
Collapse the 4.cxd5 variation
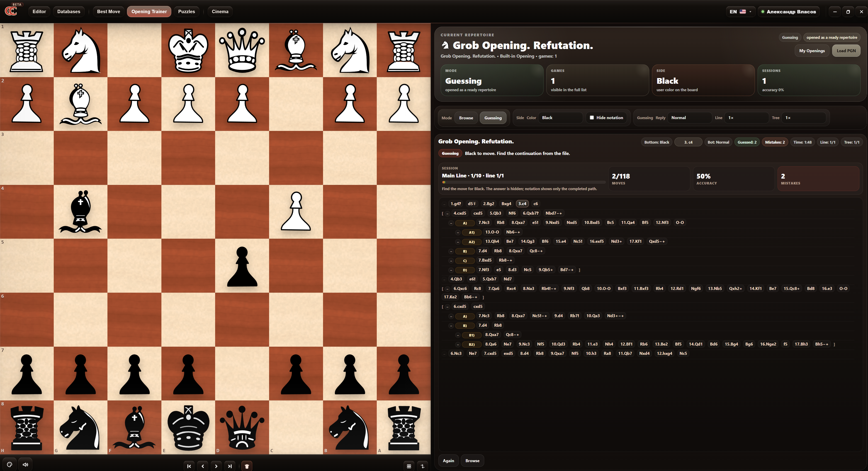[447, 213]
